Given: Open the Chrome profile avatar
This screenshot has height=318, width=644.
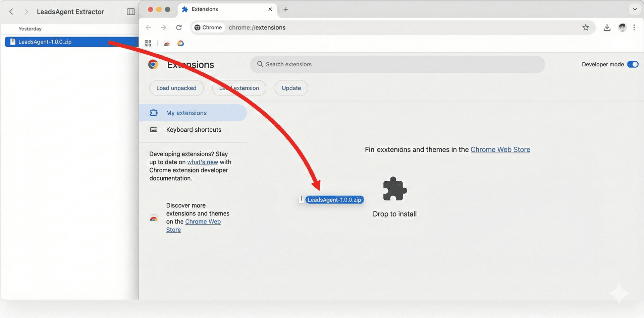Looking at the screenshot, I should (623, 27).
